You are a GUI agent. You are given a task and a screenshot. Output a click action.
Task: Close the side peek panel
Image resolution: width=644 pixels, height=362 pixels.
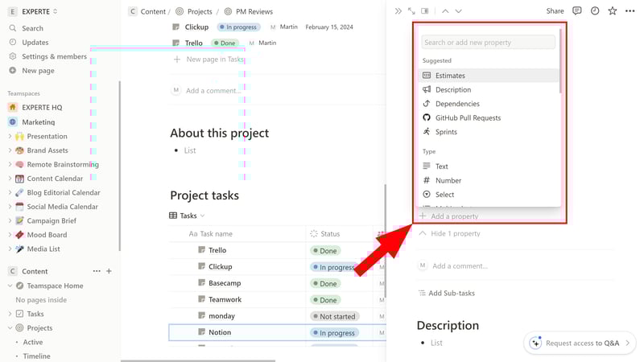pos(398,11)
